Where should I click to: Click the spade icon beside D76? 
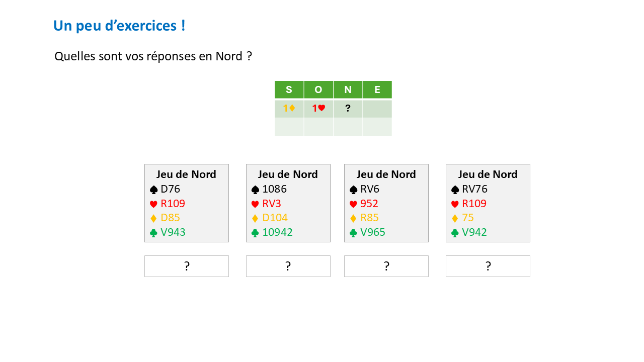pos(154,190)
